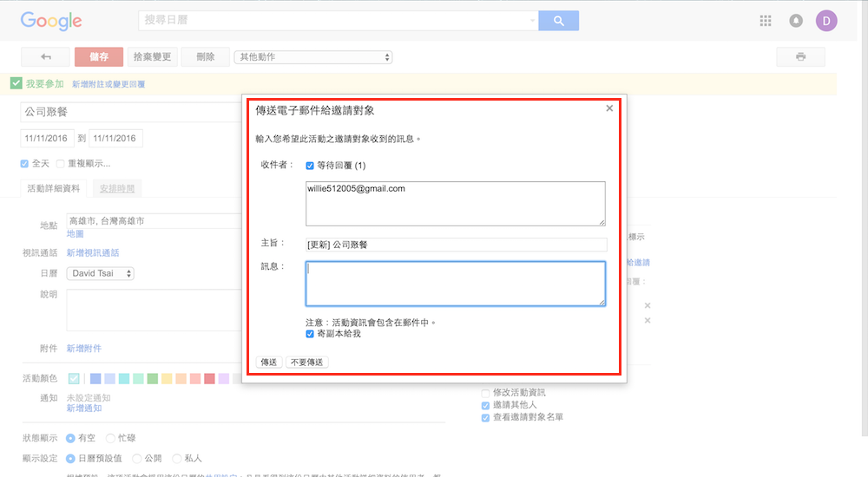Image resolution: width=868 pixels, height=477 pixels.
Task: Open the notifications bell icon
Action: (x=796, y=21)
